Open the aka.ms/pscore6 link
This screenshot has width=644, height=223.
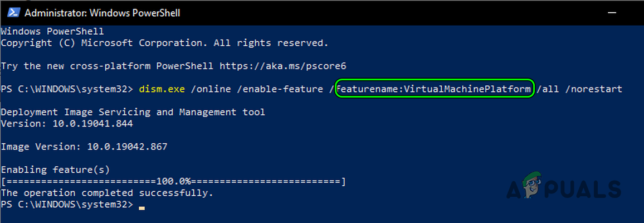[x=283, y=66]
